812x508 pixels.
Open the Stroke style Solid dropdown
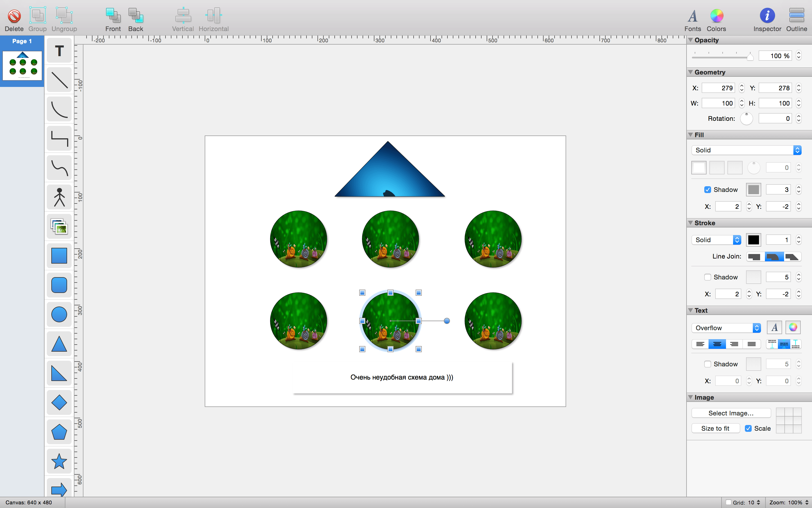tap(716, 240)
